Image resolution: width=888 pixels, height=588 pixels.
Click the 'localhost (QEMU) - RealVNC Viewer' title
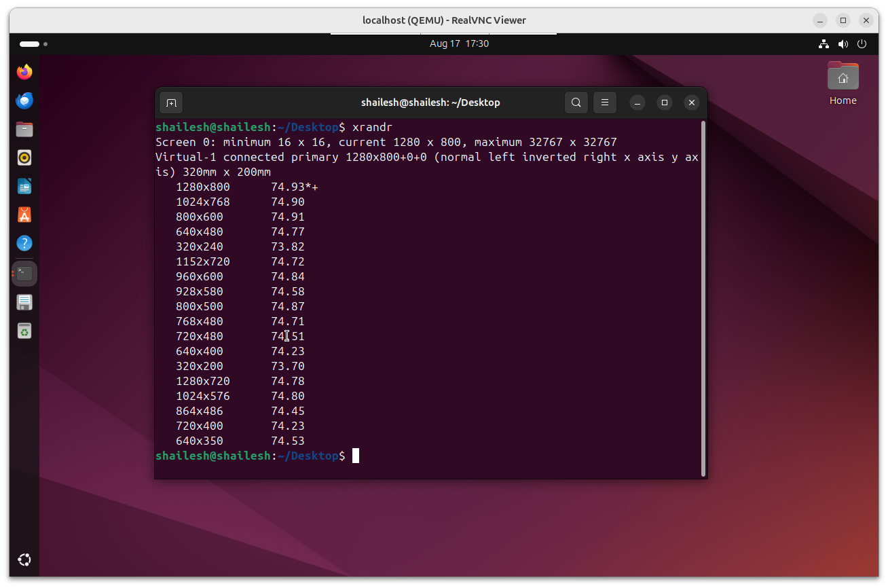pos(444,20)
